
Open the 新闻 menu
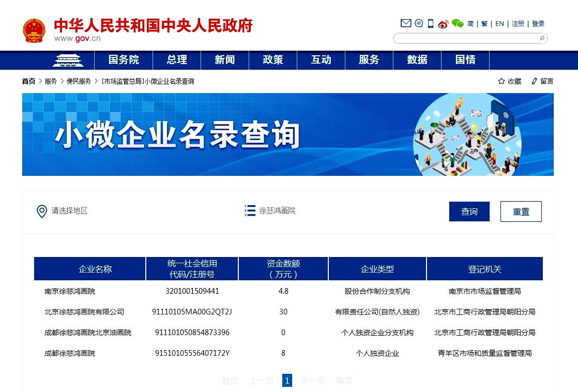pyautogui.click(x=225, y=60)
